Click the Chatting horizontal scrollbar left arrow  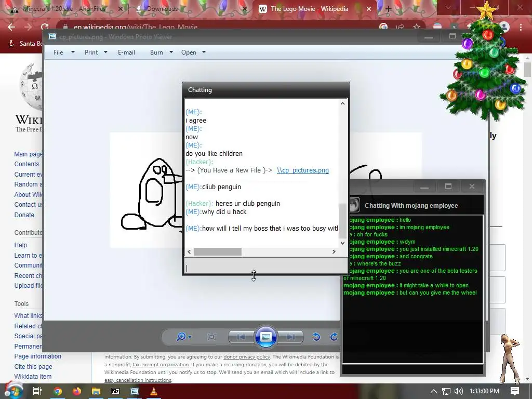click(189, 252)
